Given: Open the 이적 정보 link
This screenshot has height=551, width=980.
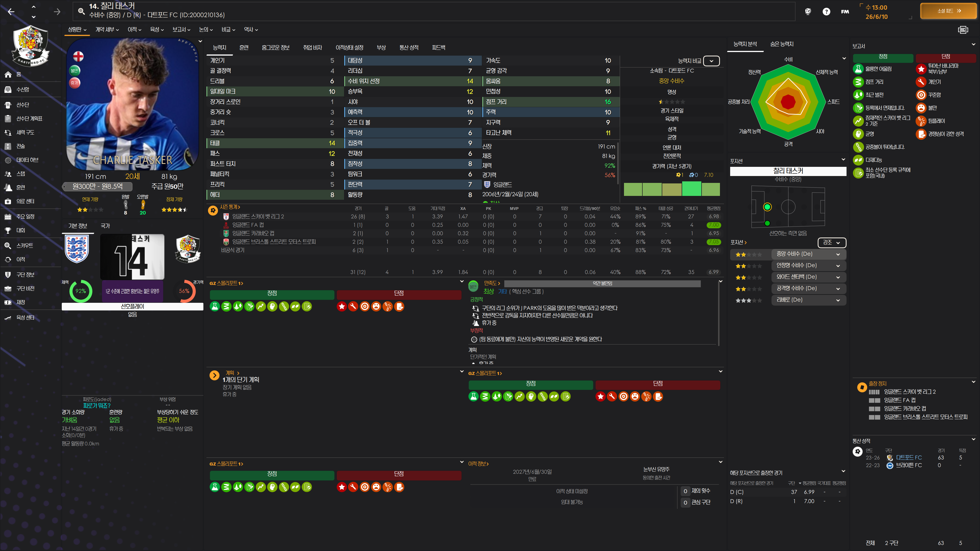Looking at the screenshot, I should click(478, 464).
